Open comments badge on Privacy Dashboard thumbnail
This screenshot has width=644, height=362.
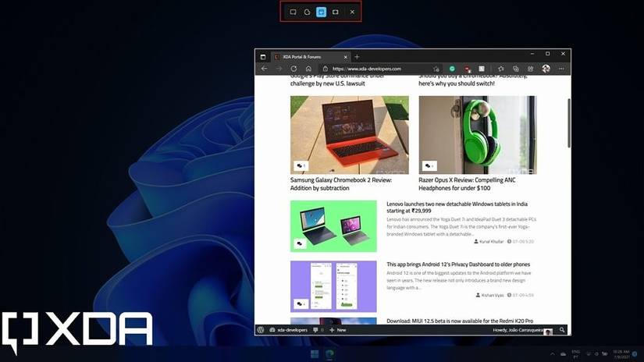click(301, 304)
